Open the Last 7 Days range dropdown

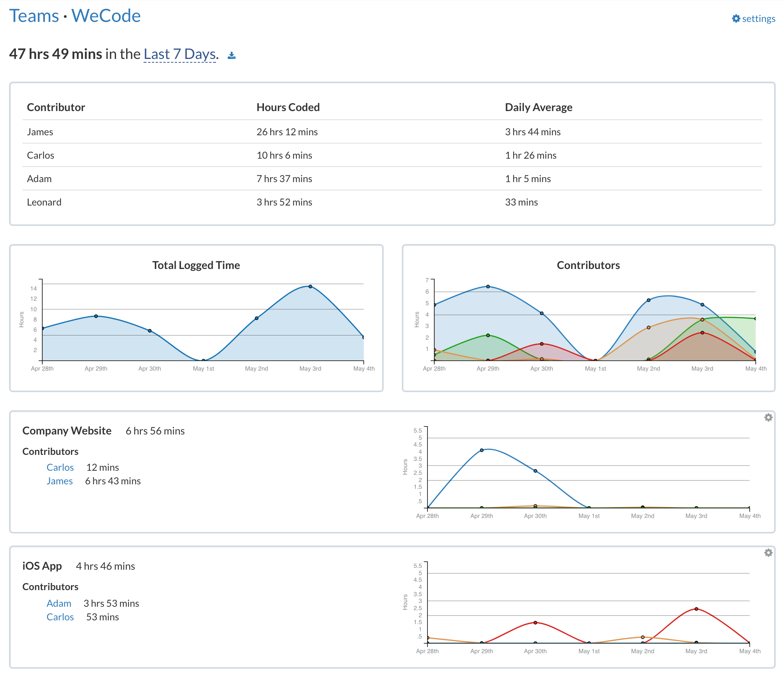pos(179,54)
